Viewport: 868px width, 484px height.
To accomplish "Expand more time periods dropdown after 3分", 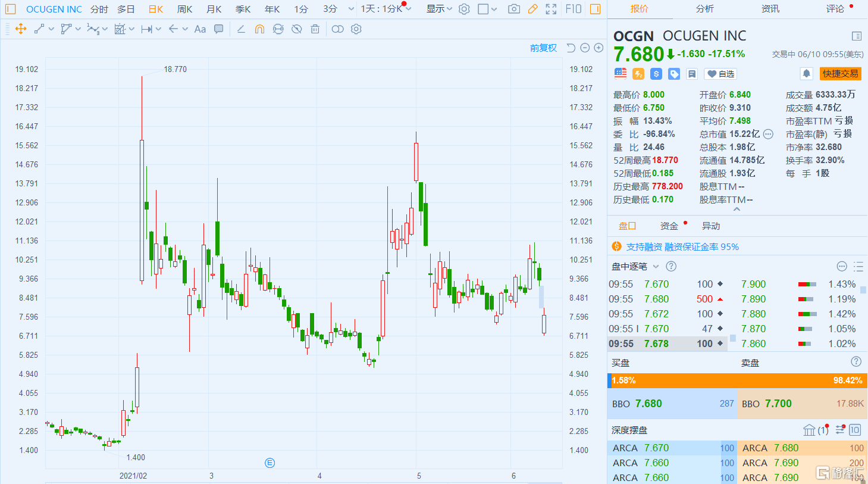I will click(x=350, y=9).
